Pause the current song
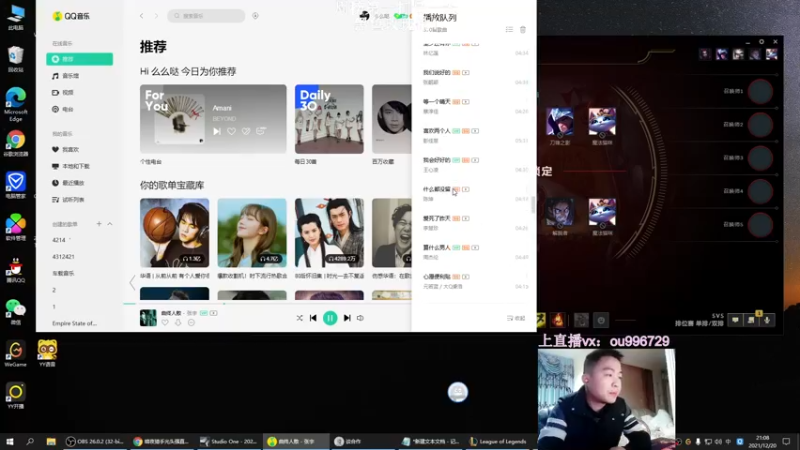800x450 pixels. [330, 318]
